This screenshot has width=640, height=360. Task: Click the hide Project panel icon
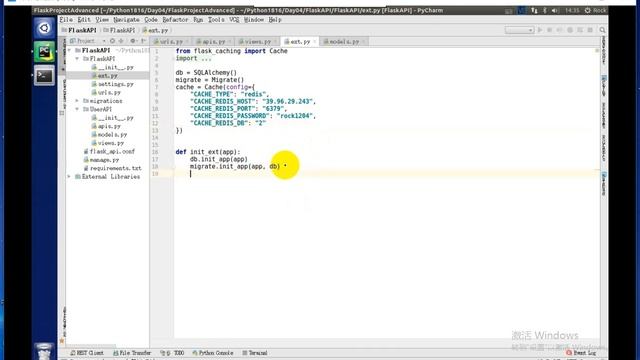[x=143, y=41]
